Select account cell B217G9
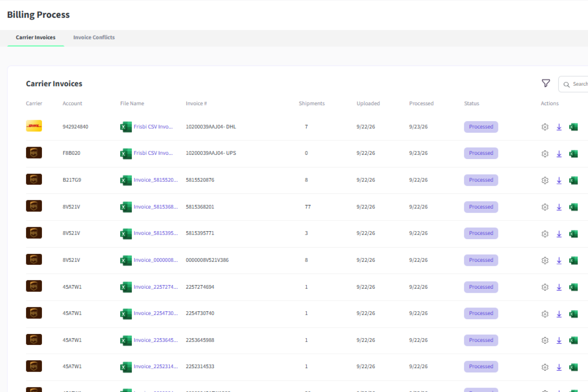 click(x=72, y=180)
